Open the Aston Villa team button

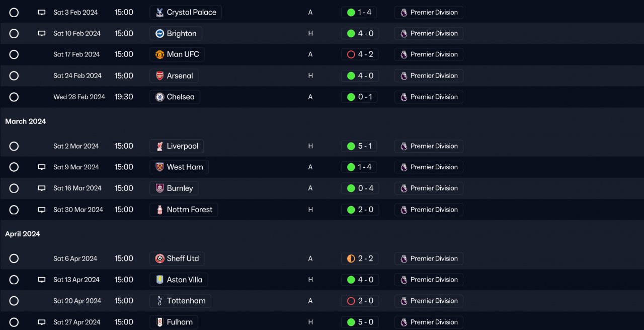click(179, 280)
